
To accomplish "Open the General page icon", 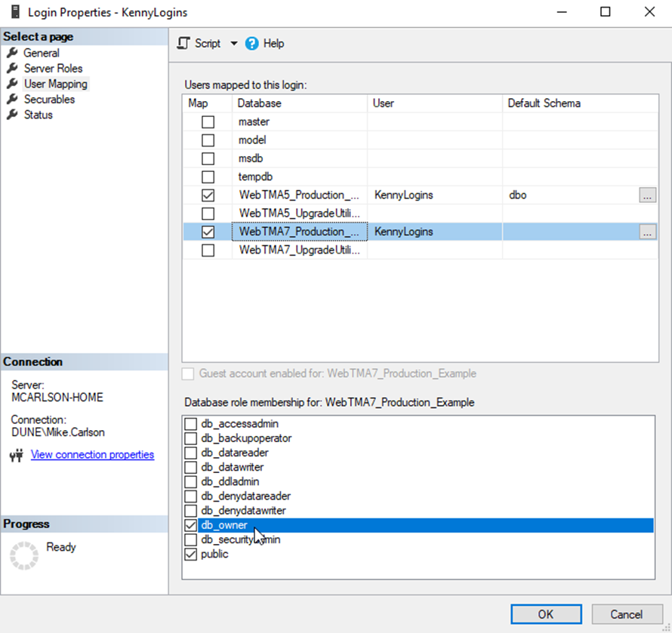I will click(x=14, y=53).
